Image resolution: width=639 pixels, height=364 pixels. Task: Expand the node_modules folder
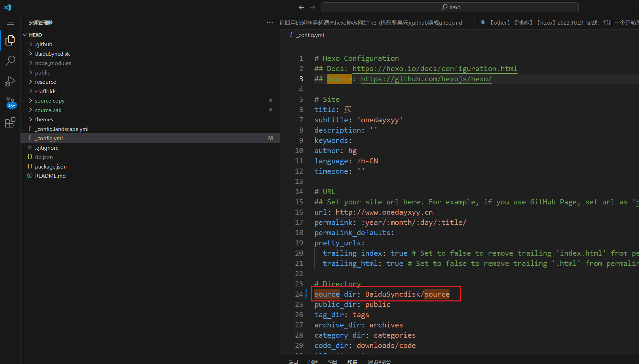[151, 63]
